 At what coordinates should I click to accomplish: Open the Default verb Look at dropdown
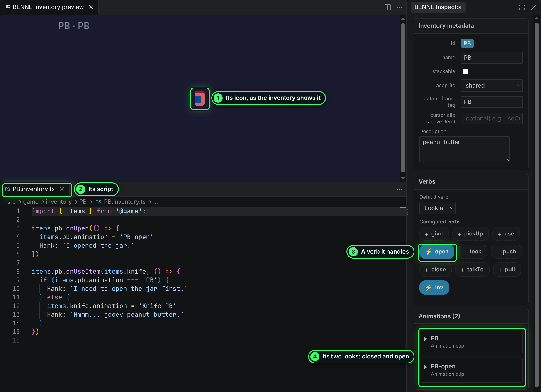coord(437,208)
